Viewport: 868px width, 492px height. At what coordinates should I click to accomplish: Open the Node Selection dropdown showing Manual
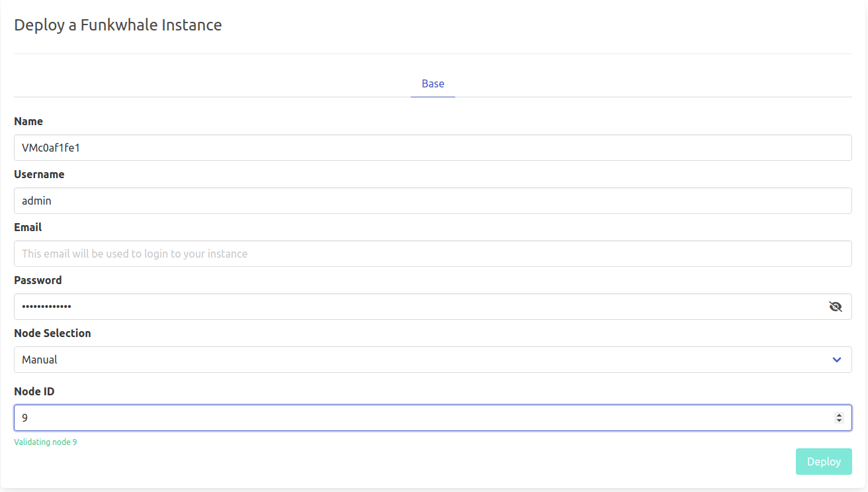click(423, 360)
